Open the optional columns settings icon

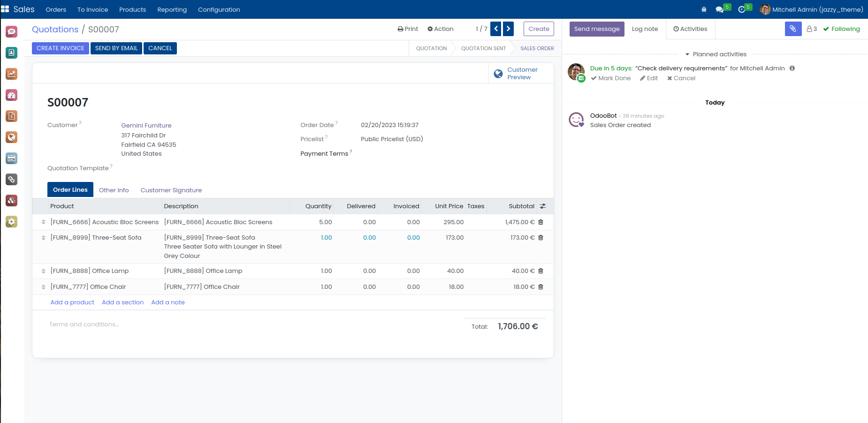pos(543,206)
